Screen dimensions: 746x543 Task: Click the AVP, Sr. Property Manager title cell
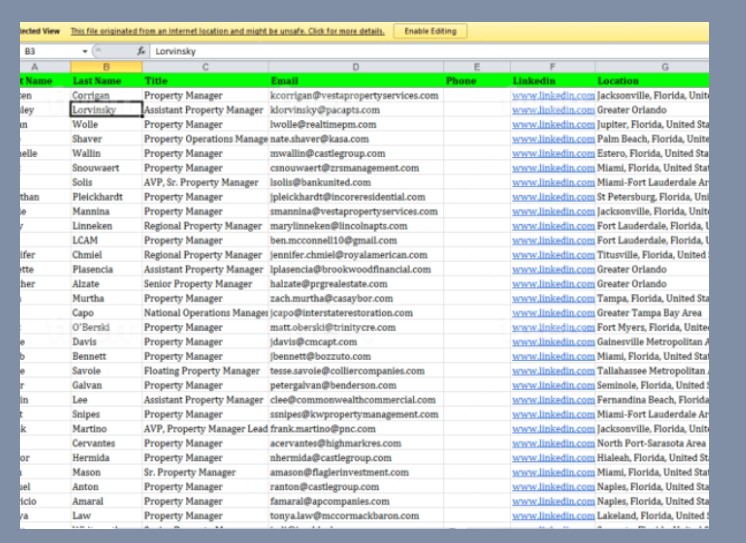pos(205,183)
